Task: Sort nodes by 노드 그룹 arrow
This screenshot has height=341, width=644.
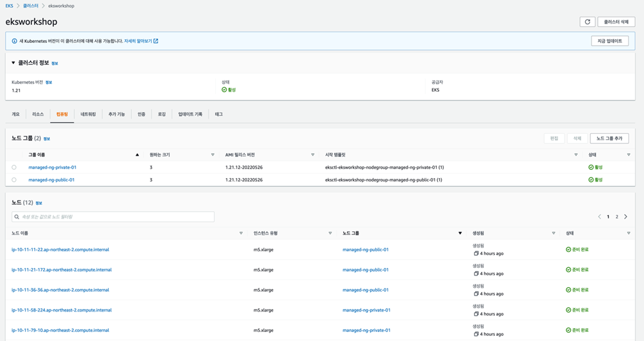Action: pos(460,233)
